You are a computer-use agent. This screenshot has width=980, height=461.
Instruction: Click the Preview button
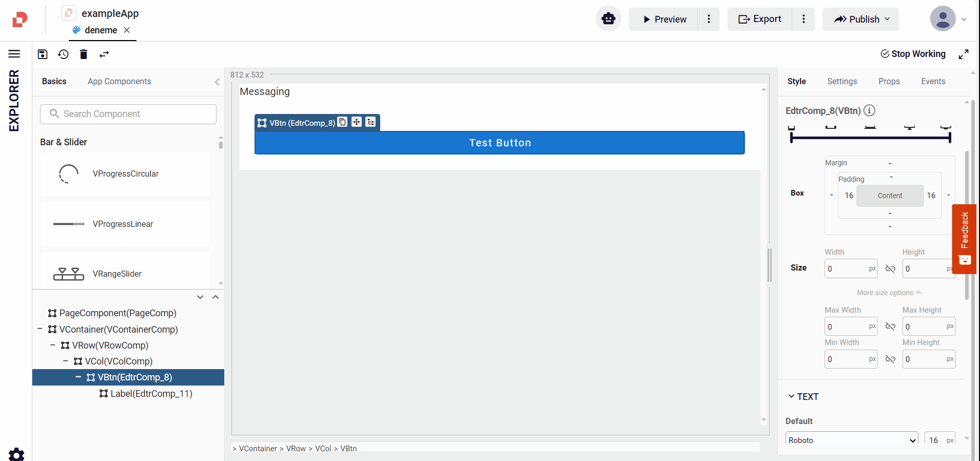pyautogui.click(x=664, y=19)
